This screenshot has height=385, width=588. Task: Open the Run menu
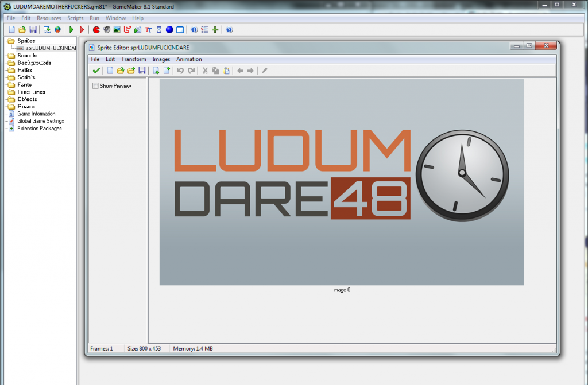[x=95, y=18]
